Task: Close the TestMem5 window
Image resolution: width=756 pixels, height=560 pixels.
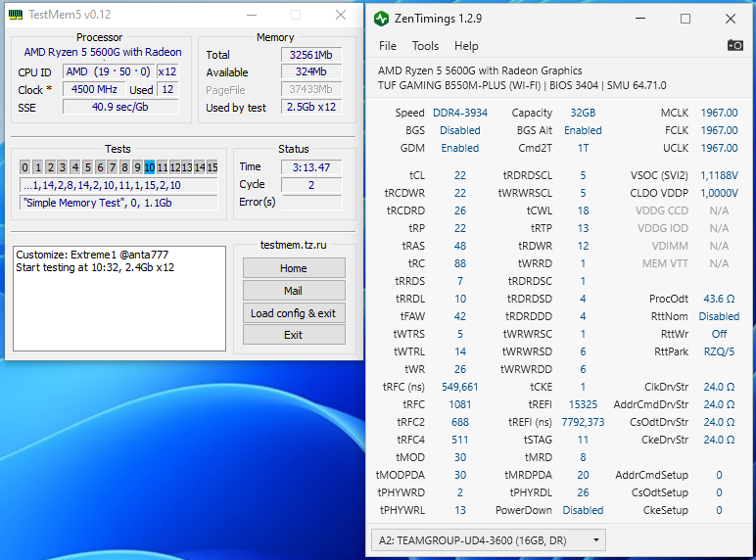Action: (341, 15)
